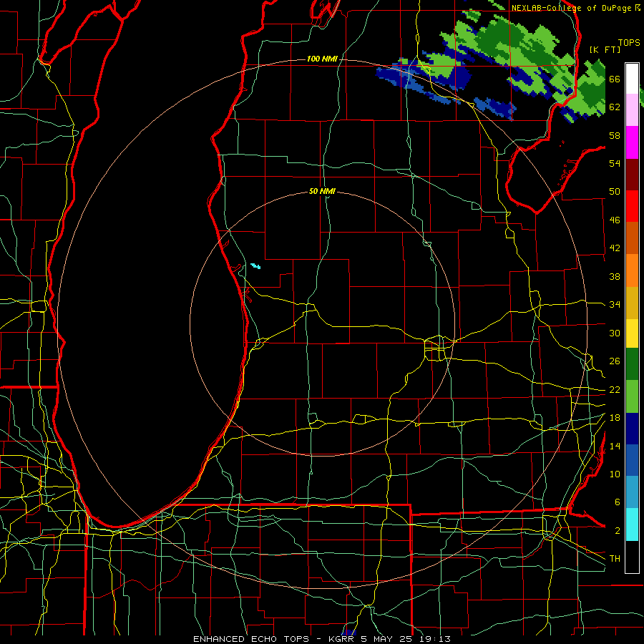The width and height of the screenshot is (644, 644).
Task: Pick the dark red (maroon) legend swatch
Action: [632, 174]
